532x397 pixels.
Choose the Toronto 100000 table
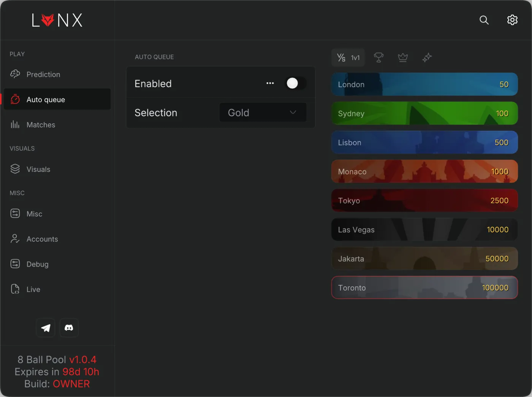tap(424, 287)
